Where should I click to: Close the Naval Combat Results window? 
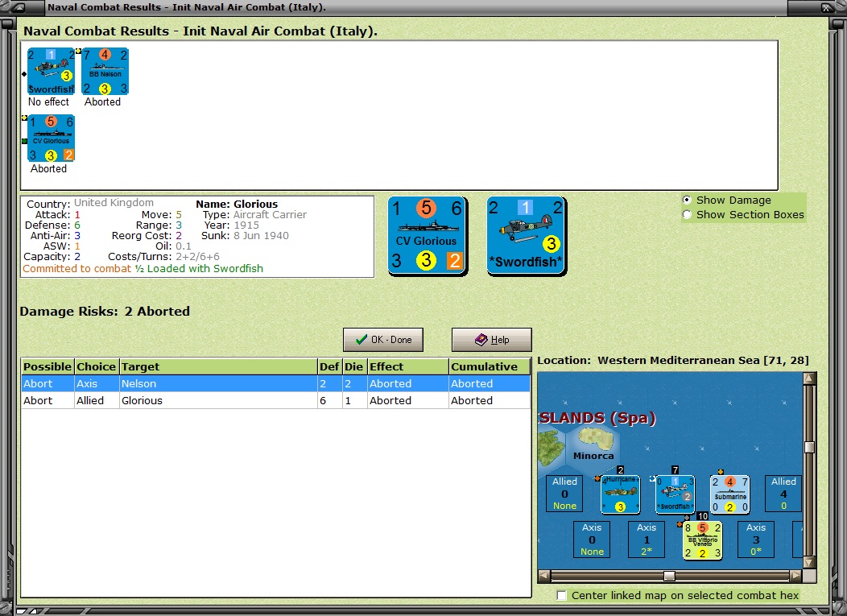pos(827,7)
